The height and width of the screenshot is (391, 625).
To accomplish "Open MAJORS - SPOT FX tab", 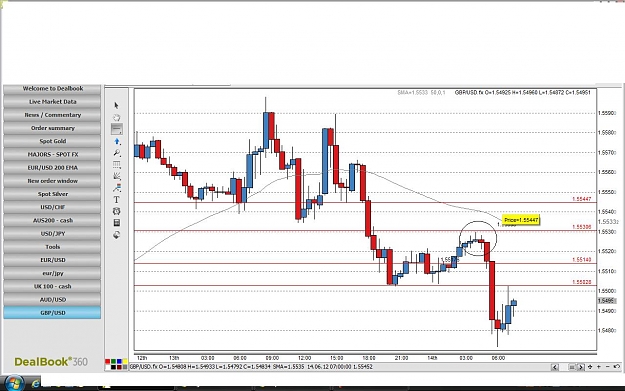I will 52,154.
